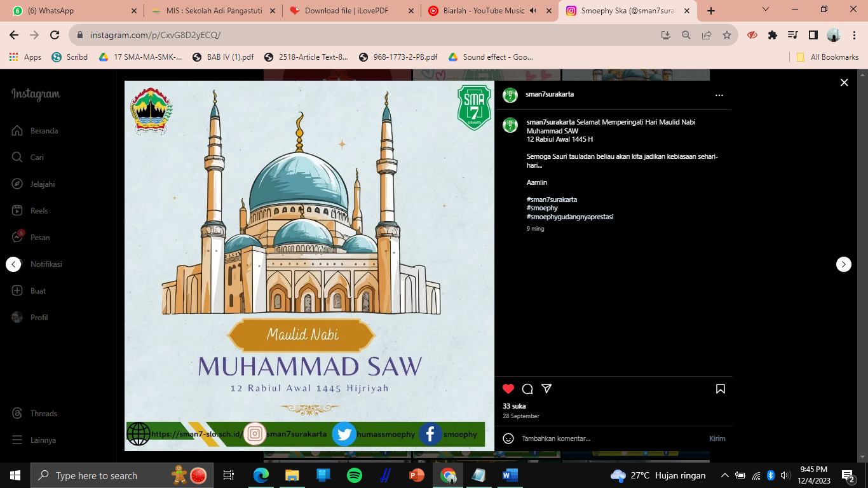
Task: Unlike the post with the red heart
Action: tap(508, 389)
